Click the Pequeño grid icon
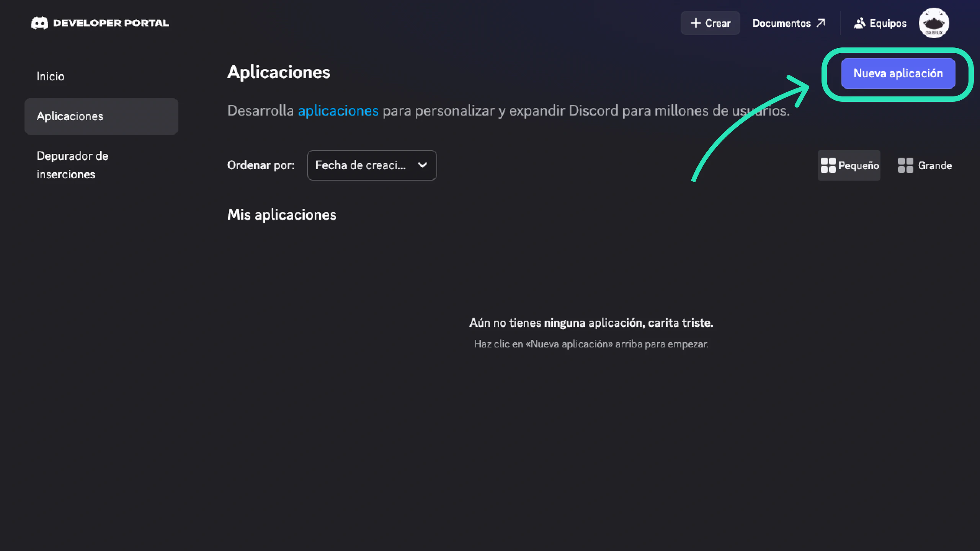Screen dimensions: 980x551 (828, 165)
